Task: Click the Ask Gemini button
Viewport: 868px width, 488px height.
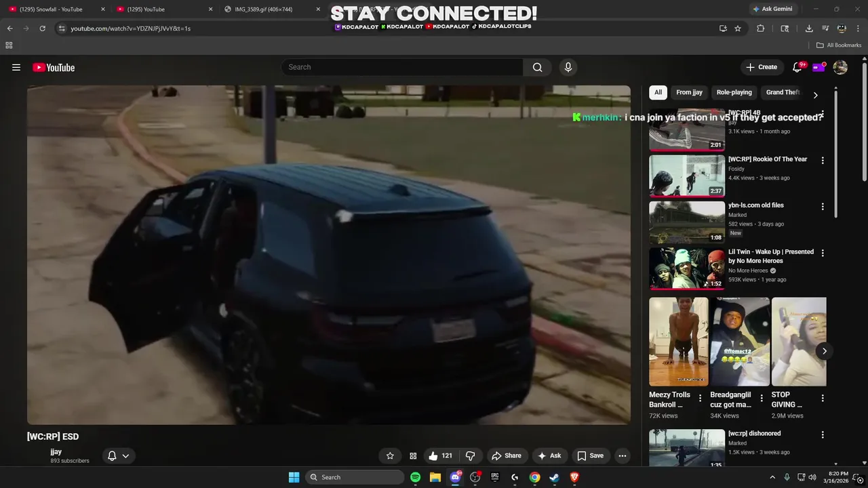Action: [x=772, y=9]
